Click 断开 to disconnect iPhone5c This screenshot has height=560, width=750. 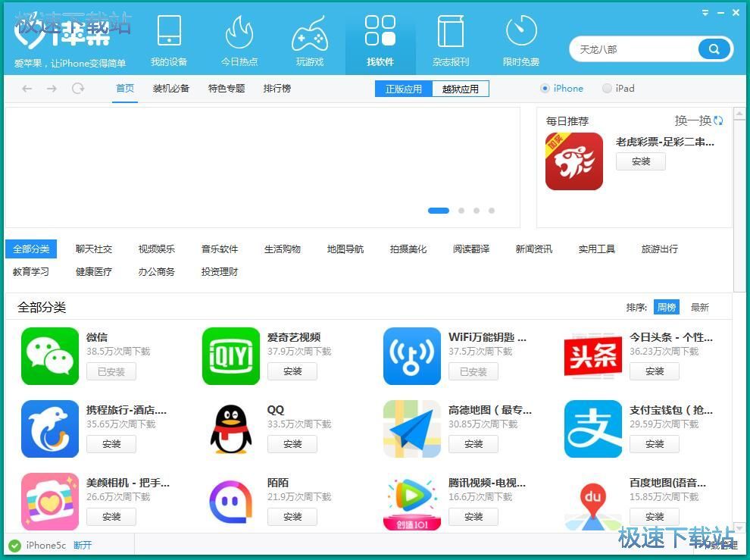click(x=83, y=545)
